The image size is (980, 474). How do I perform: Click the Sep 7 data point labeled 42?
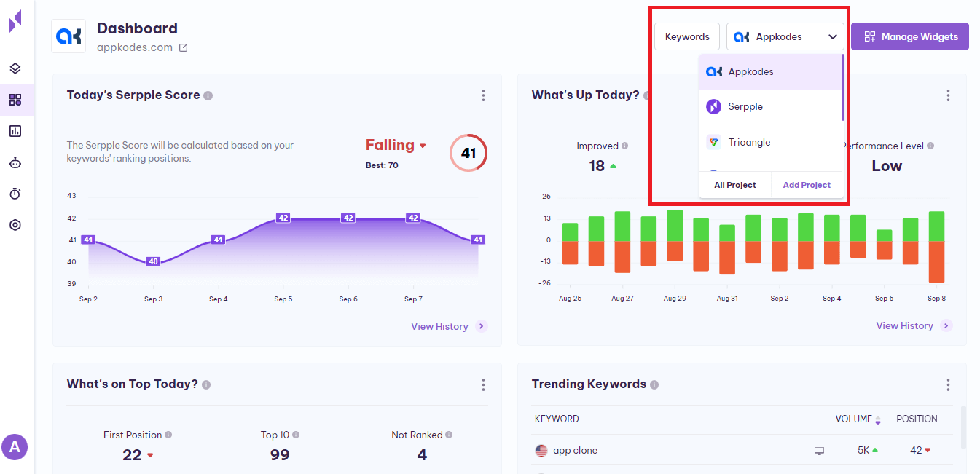[413, 218]
